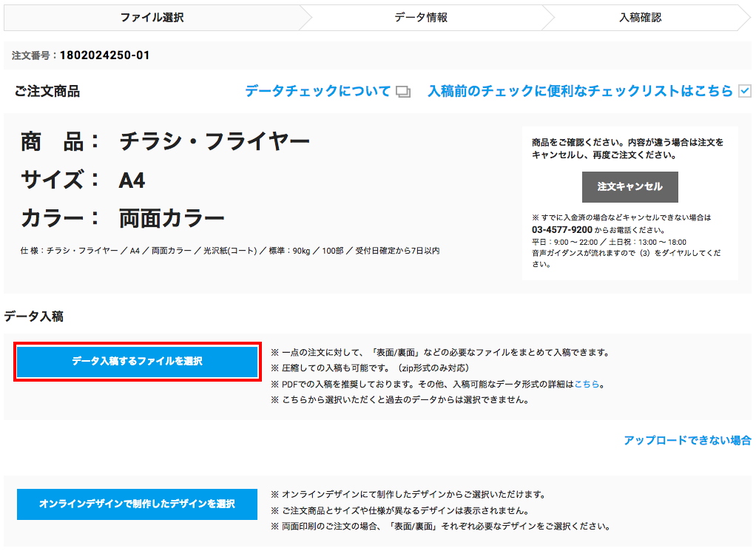Click the 仕様 specification line text
The width and height of the screenshot is (756, 551).
(229, 251)
